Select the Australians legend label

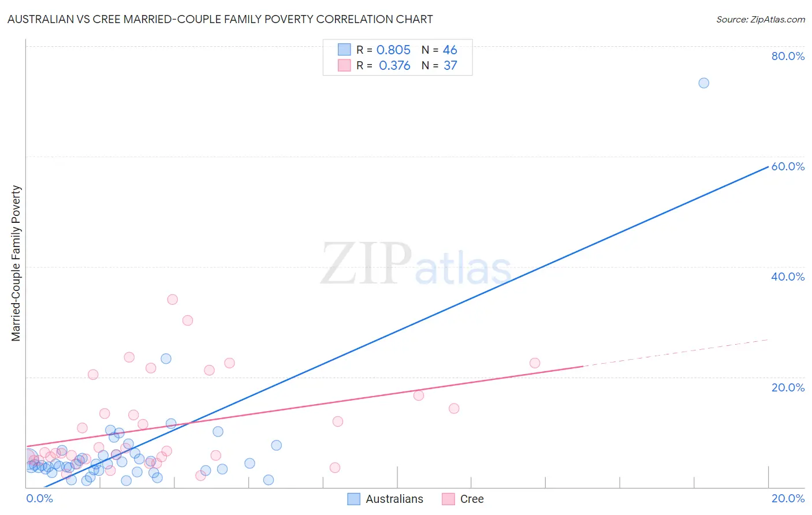point(394,499)
